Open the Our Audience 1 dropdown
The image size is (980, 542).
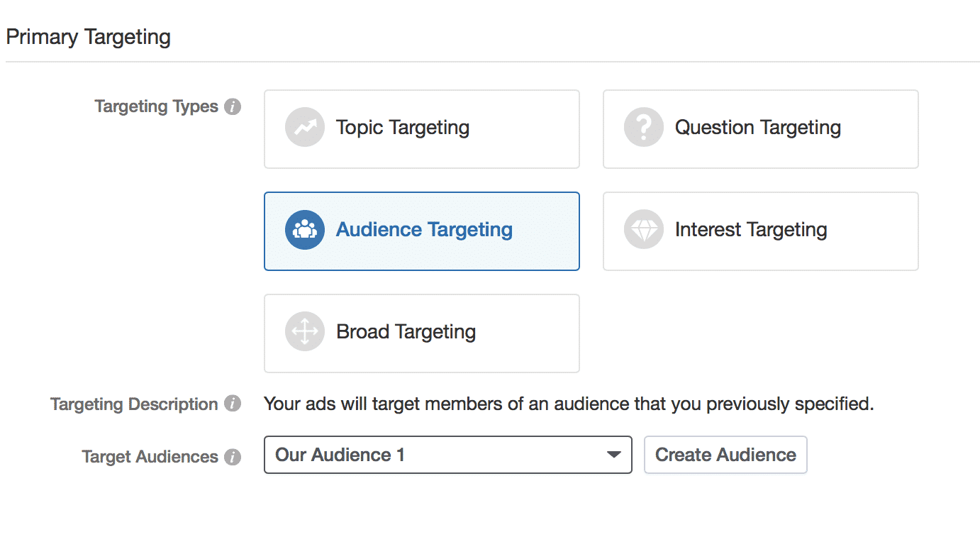pyautogui.click(x=448, y=455)
